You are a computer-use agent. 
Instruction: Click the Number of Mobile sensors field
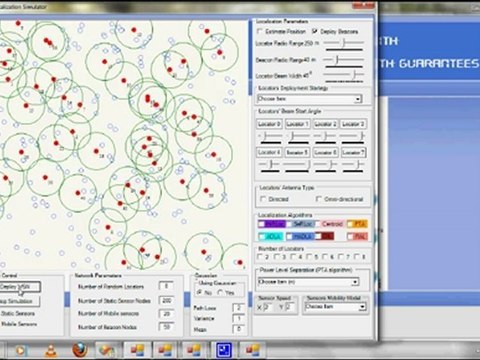[166, 314]
